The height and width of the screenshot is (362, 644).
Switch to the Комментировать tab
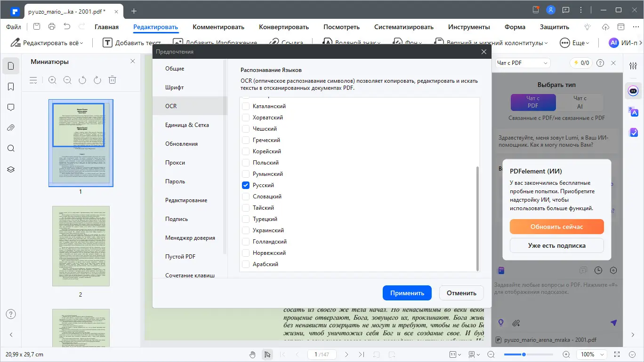tap(218, 27)
